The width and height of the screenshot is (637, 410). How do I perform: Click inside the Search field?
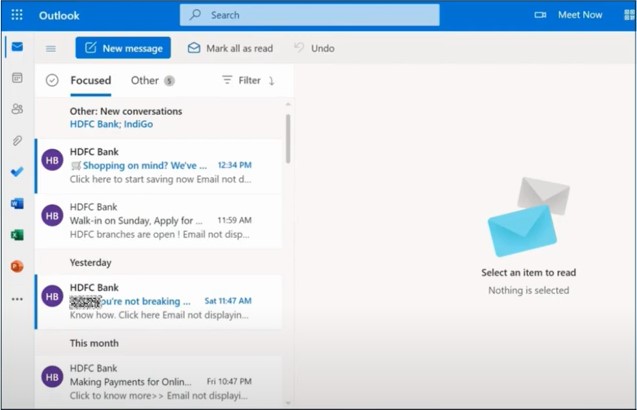coord(310,15)
